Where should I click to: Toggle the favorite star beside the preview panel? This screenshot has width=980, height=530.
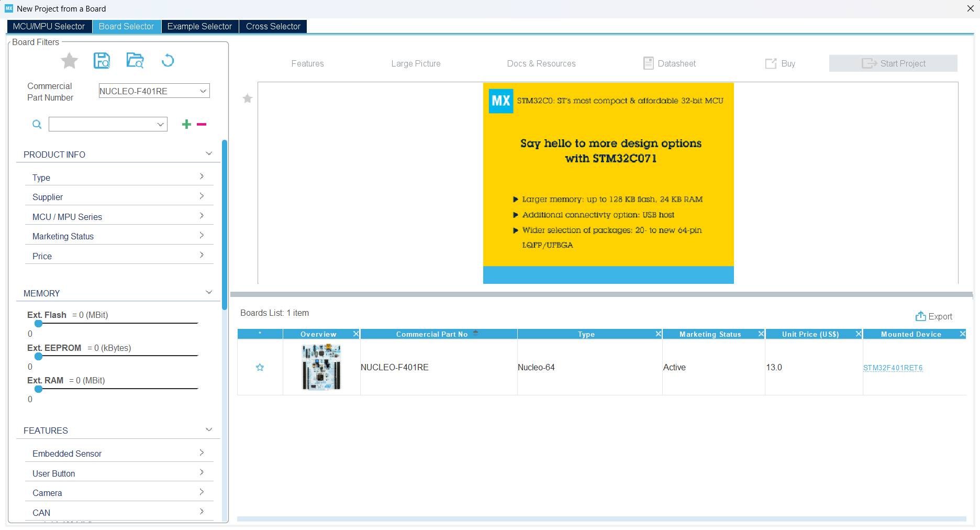(248, 98)
